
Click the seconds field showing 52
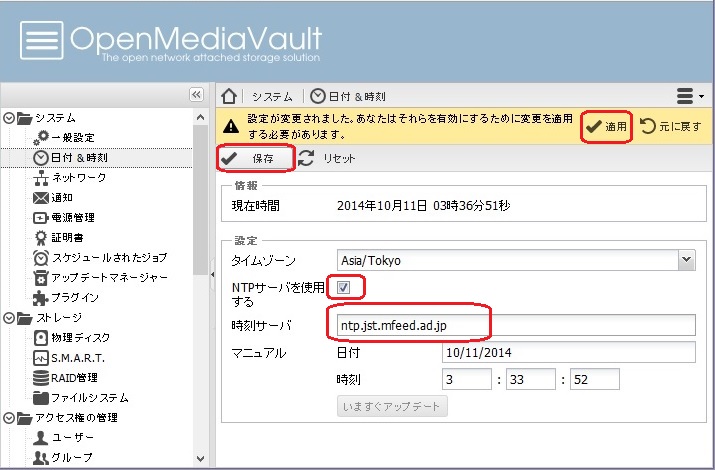point(595,379)
